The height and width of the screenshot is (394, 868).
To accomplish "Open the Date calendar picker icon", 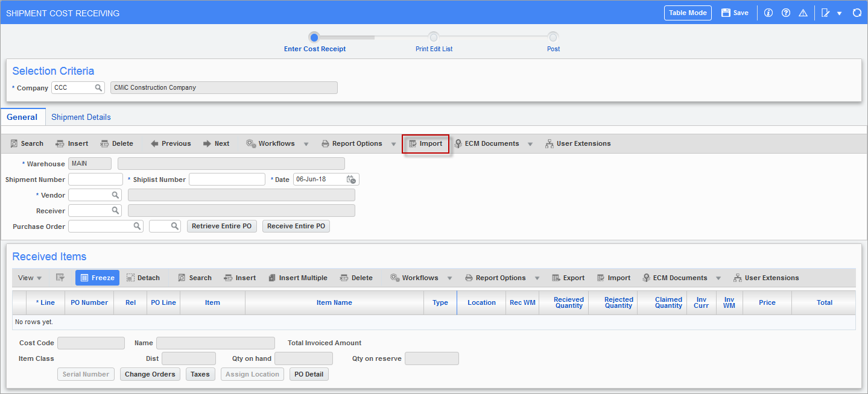I will 352,180.
